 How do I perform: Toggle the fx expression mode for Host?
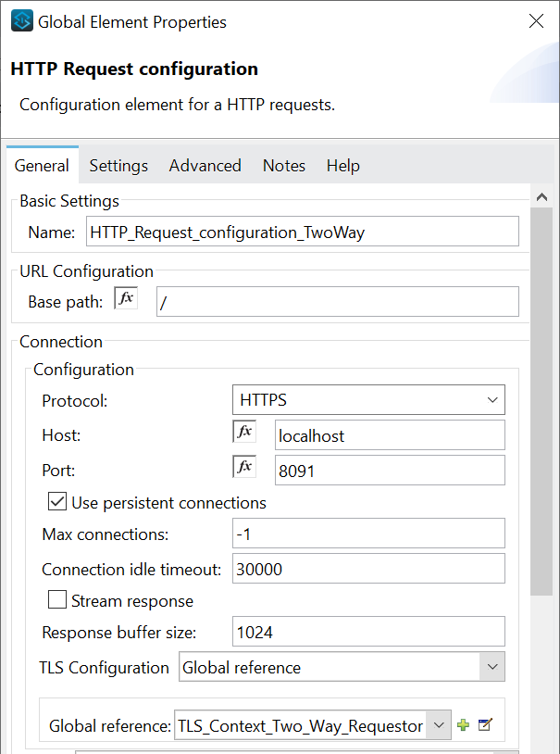244,432
